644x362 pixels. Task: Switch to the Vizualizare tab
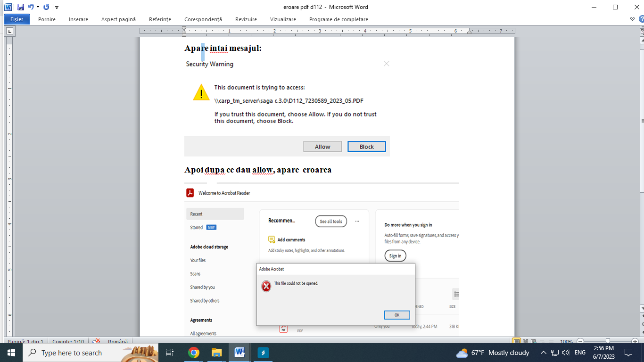pos(283,19)
